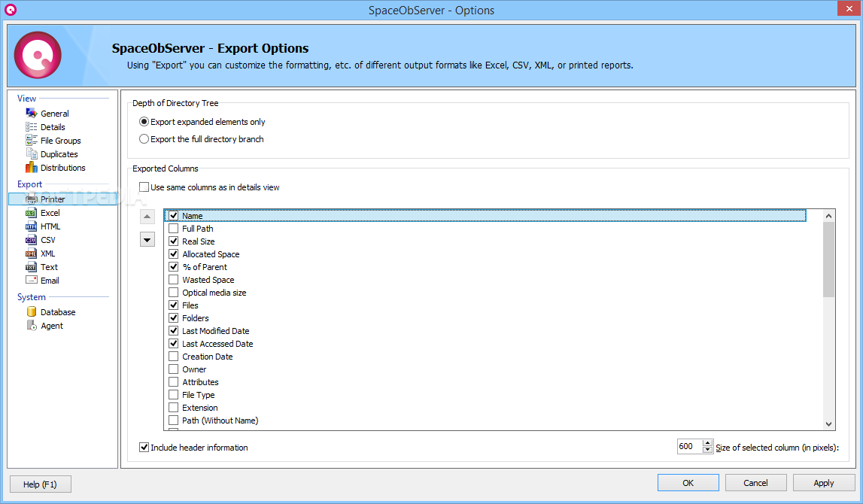Open the General view settings icon
863x504 pixels.
click(x=32, y=114)
